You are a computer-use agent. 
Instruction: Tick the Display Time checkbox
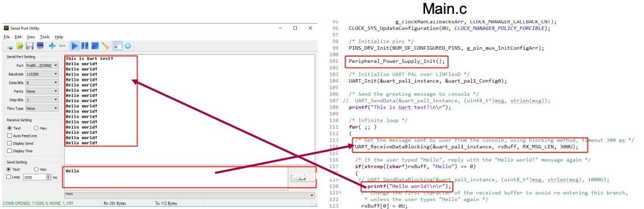click(9, 151)
